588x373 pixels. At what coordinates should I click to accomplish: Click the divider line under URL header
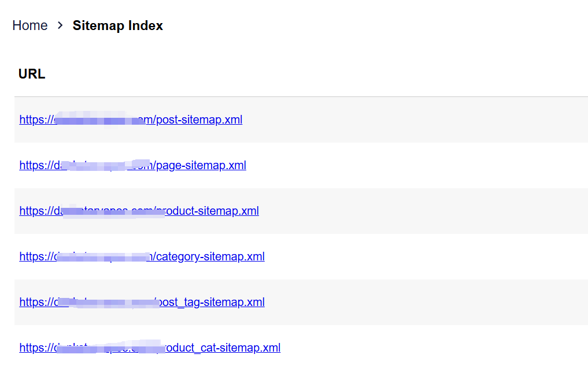301,96
